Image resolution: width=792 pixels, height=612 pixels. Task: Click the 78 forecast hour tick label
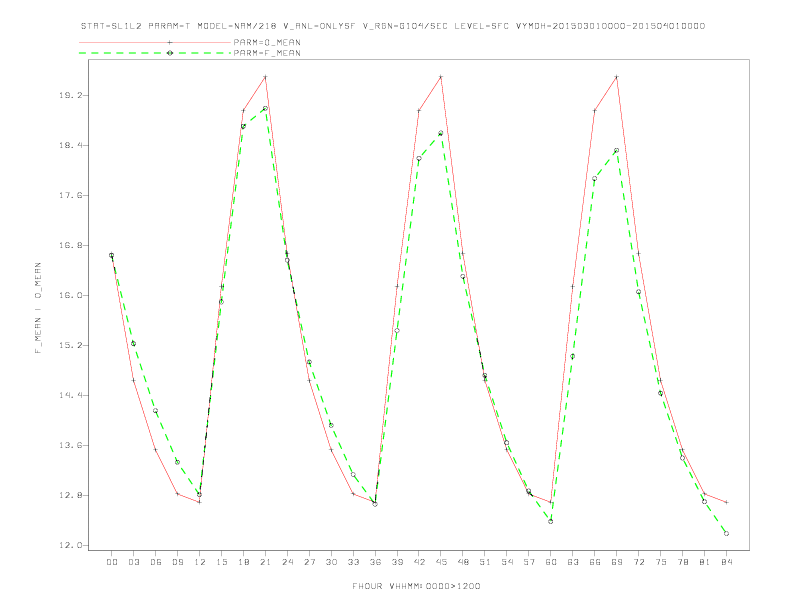(x=682, y=562)
